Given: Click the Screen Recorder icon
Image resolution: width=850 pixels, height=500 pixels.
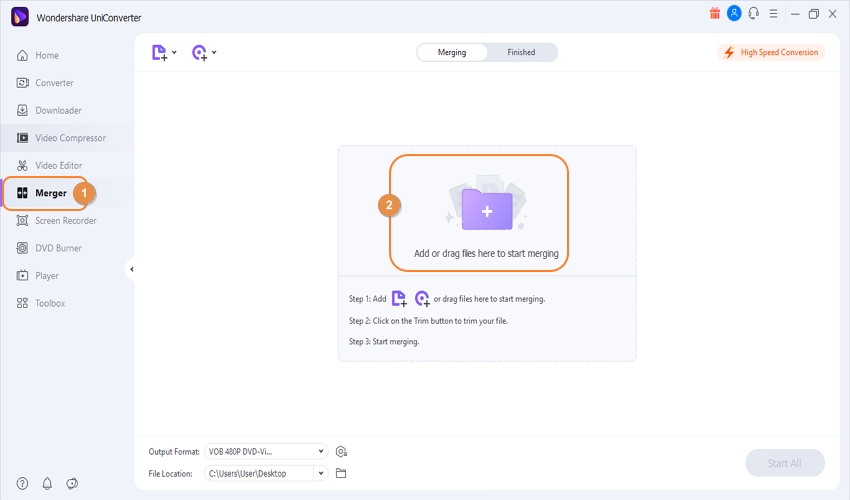Looking at the screenshot, I should (x=22, y=221).
